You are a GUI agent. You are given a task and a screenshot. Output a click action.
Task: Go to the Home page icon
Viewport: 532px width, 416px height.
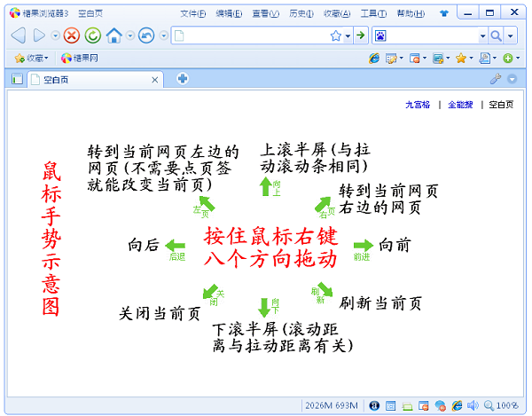tap(113, 35)
